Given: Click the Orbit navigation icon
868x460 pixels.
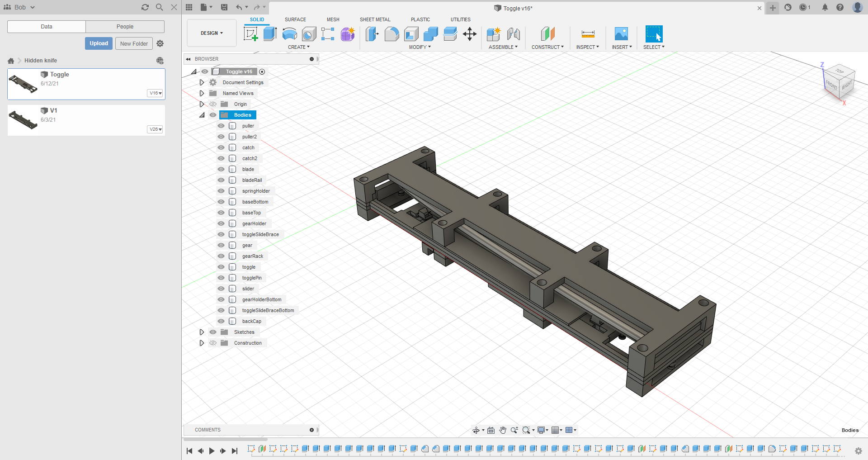Looking at the screenshot, I should click(x=476, y=430).
